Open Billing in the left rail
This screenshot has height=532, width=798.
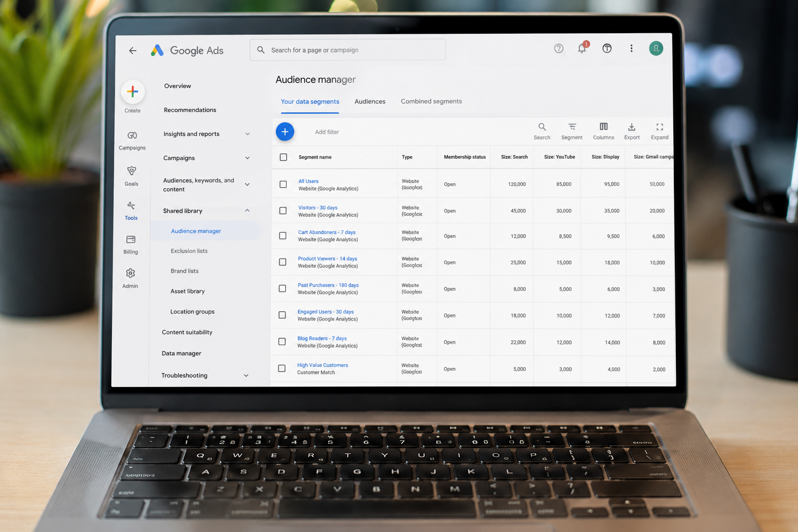coord(130,245)
